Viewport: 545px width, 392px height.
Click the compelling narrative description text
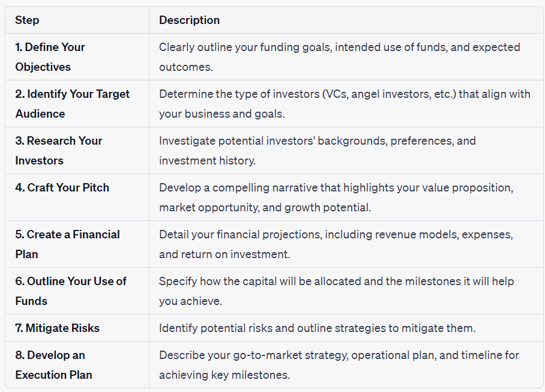click(x=336, y=198)
